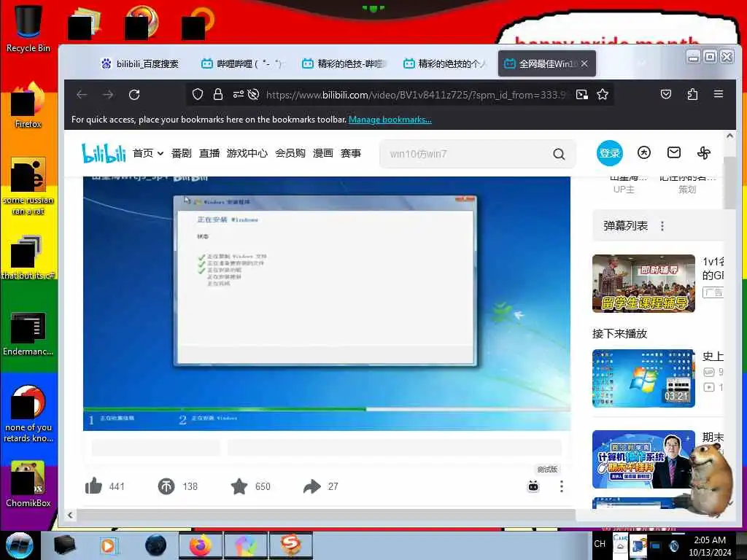The width and height of the screenshot is (747, 560).
Task: Save page to Pocket
Action: pyautogui.click(x=666, y=94)
